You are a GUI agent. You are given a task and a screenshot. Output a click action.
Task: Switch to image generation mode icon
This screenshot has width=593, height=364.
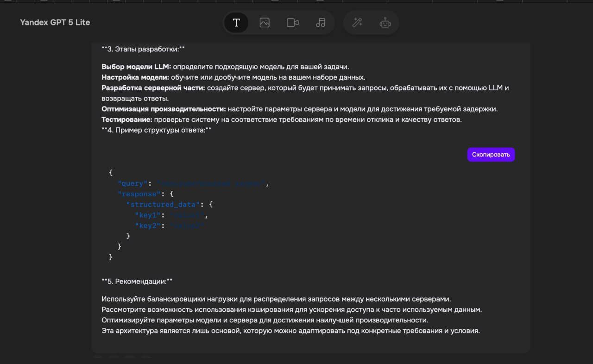pyautogui.click(x=265, y=23)
